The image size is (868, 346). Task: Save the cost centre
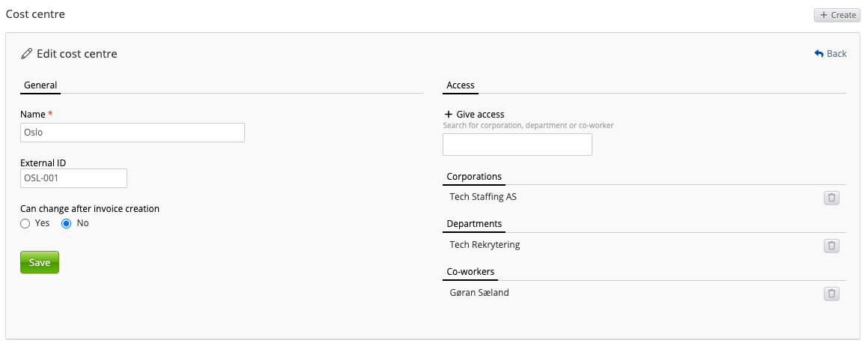39,263
